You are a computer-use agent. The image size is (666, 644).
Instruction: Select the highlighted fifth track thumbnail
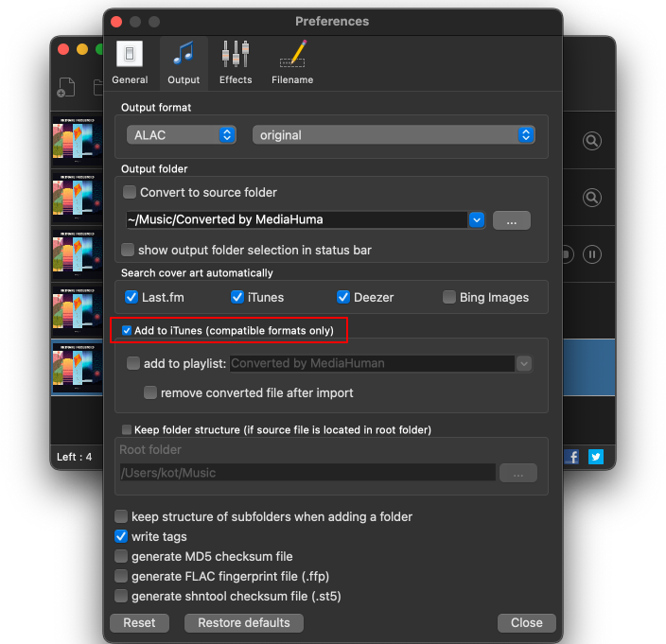click(x=78, y=368)
